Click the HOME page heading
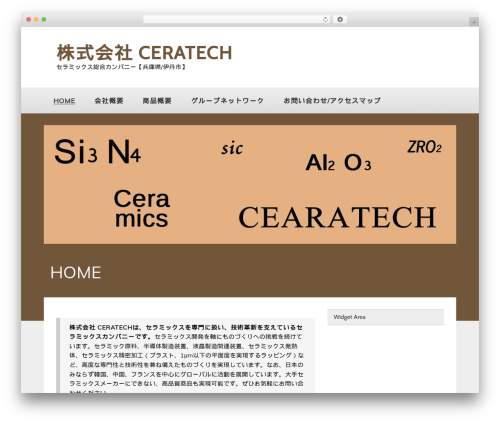The image size is (500, 423). [x=76, y=273]
